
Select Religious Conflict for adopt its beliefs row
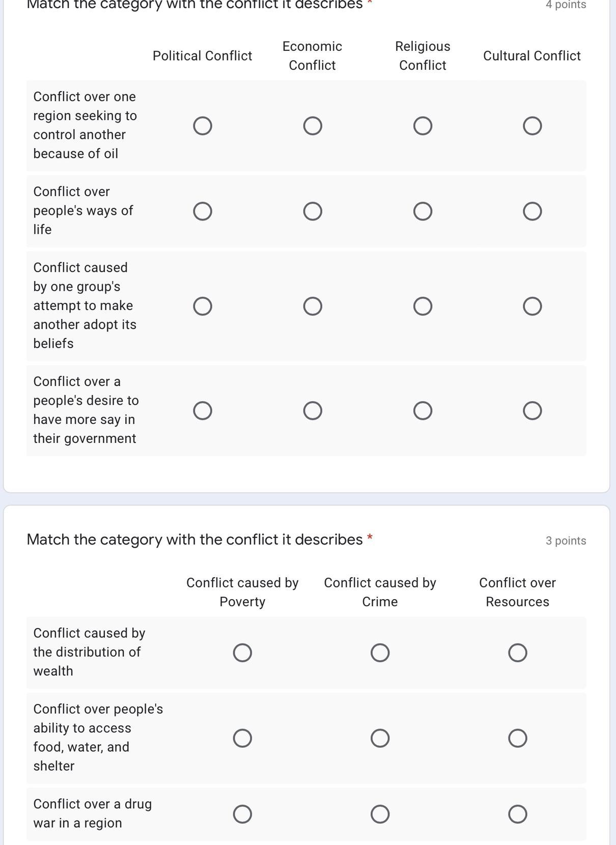point(423,306)
